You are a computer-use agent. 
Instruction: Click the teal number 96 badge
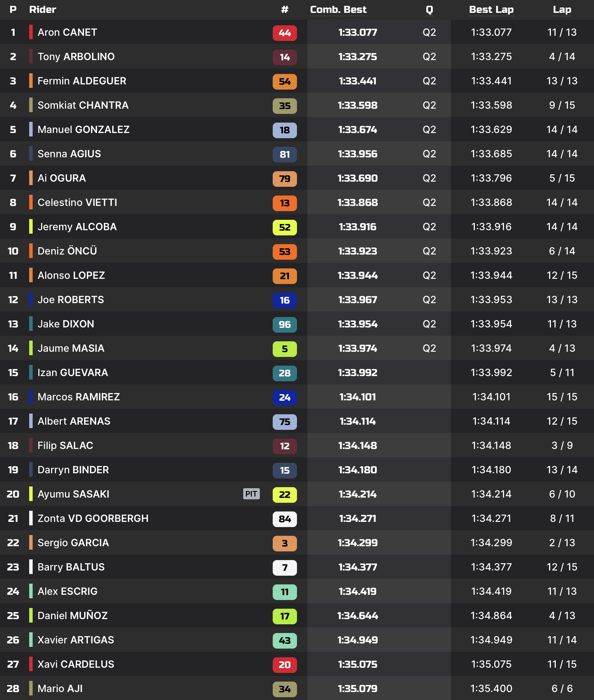(284, 325)
